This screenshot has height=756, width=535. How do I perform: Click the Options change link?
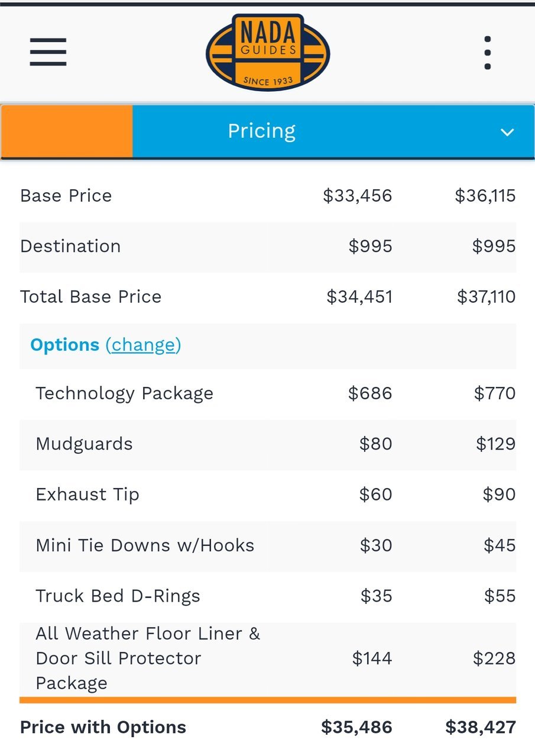pyautogui.click(x=143, y=345)
